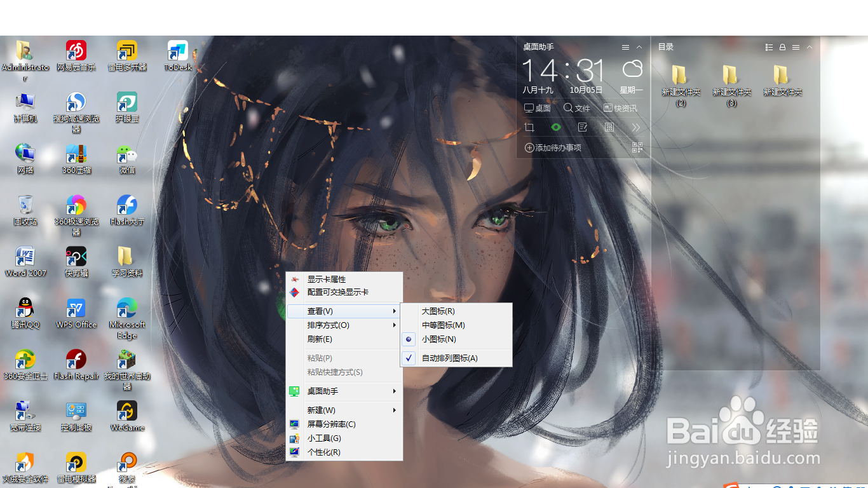The image size is (868, 488).
Task: Select the 360安全卫士 desktop icon
Action: (x=25, y=365)
